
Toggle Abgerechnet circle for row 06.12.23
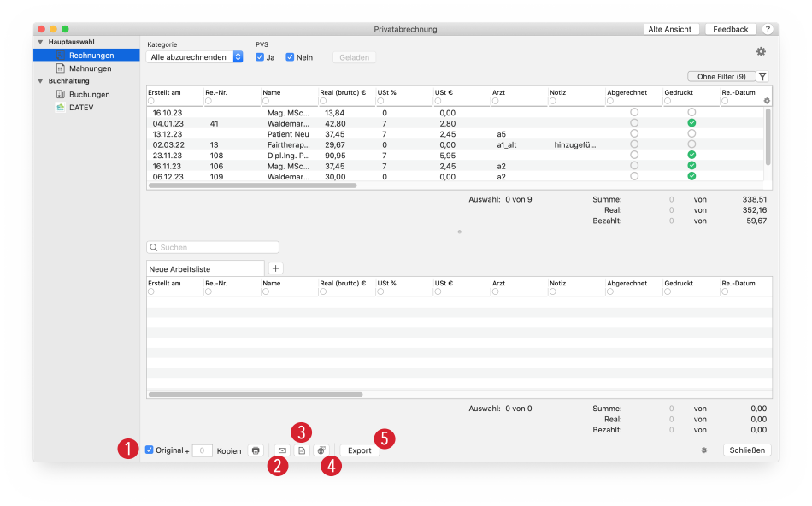pos(634,176)
